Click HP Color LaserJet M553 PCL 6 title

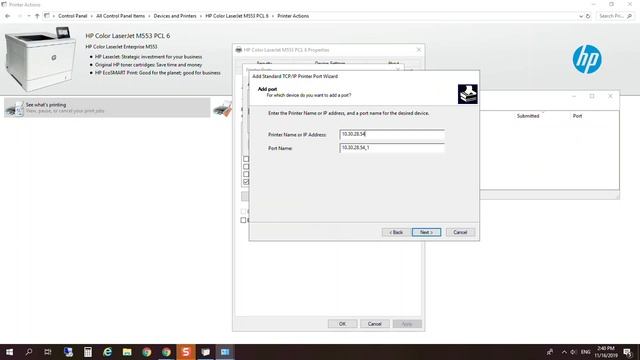tap(128, 36)
